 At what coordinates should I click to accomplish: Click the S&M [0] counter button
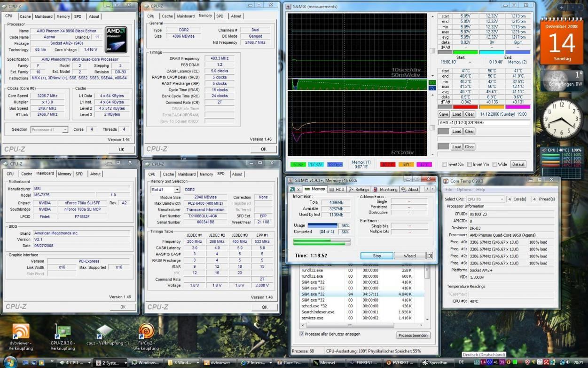430,256
